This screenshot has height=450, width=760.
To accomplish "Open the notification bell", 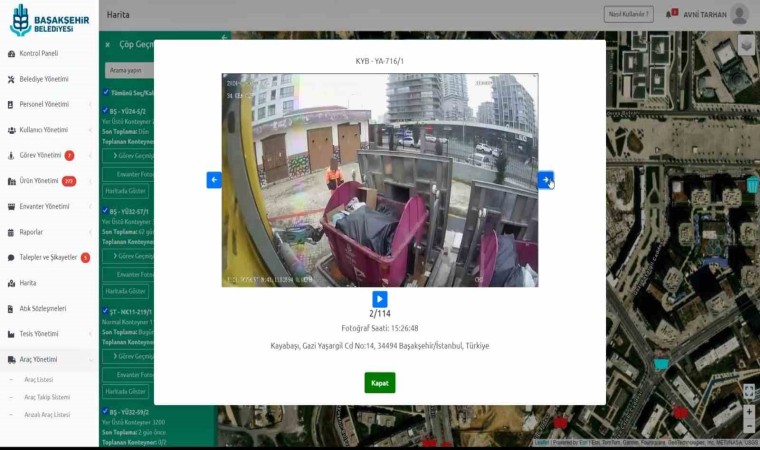I will point(671,14).
